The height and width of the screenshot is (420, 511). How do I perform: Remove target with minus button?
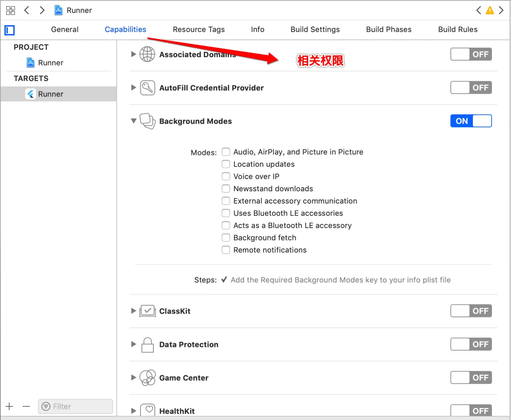(26, 406)
